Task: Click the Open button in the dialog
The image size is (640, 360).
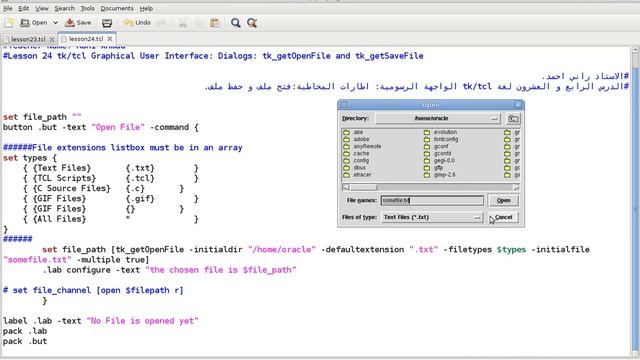Action: 503,200
